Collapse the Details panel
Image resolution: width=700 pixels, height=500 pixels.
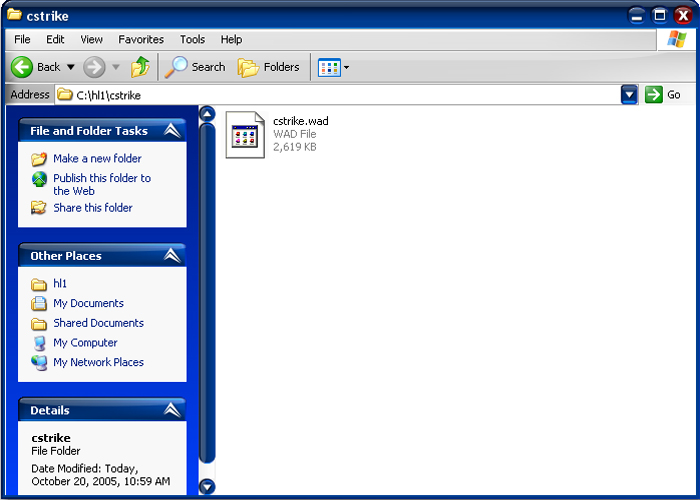pyautogui.click(x=172, y=410)
